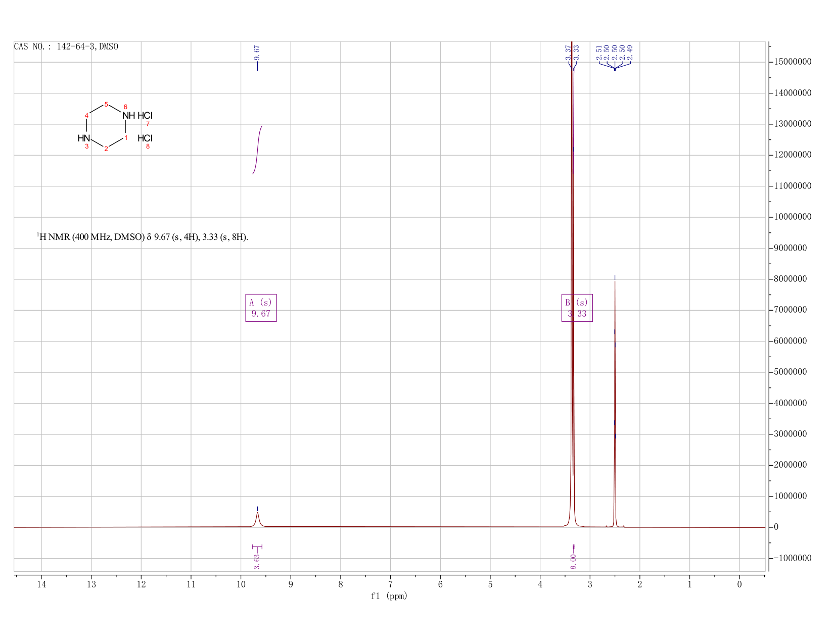Click the 14 ppm tick label

click(41, 584)
